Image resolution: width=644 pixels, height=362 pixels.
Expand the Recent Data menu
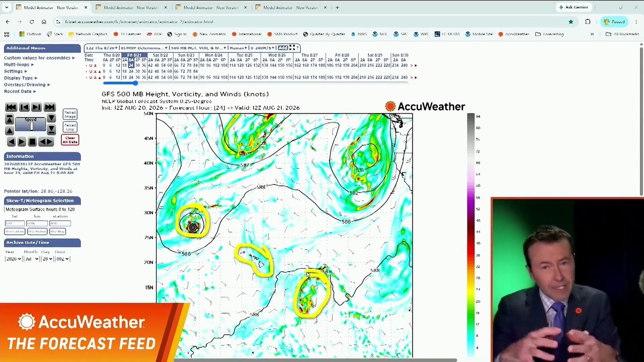click(x=20, y=91)
